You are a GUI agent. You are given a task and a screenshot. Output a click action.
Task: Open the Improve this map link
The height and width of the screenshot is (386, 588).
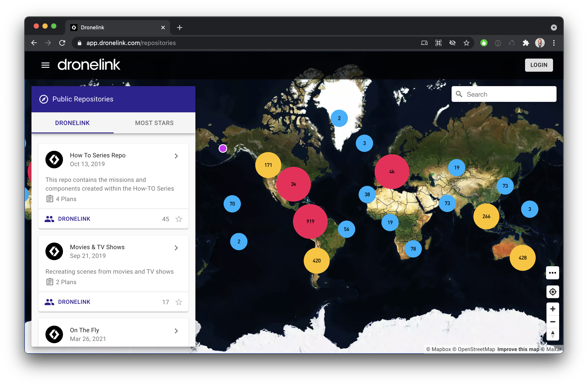518,349
